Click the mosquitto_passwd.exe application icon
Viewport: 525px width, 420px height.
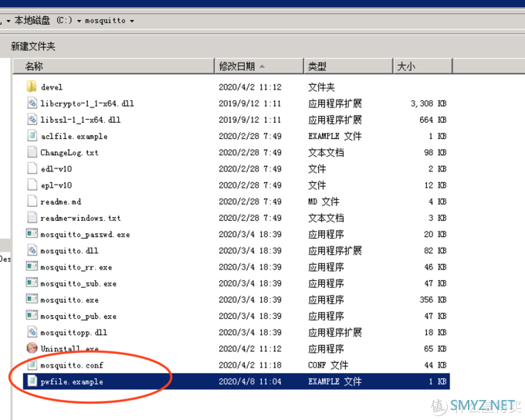32,233
